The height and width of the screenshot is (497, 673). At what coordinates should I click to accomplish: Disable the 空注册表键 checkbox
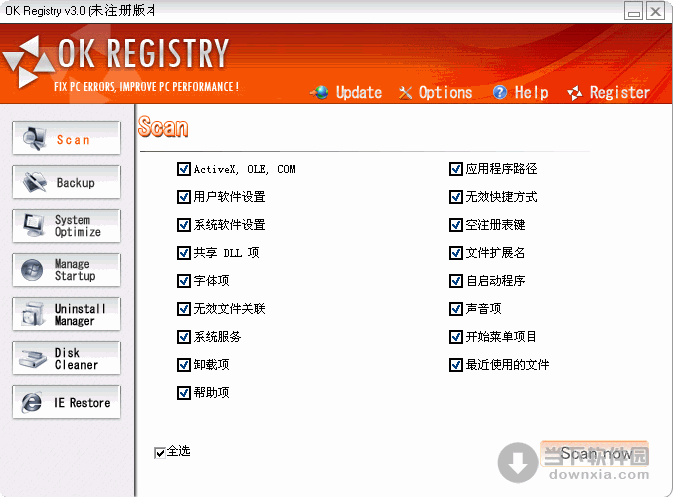(456, 225)
